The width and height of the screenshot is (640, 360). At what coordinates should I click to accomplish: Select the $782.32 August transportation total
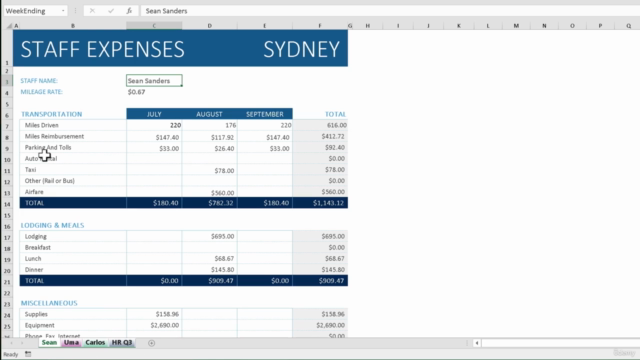tap(209, 203)
